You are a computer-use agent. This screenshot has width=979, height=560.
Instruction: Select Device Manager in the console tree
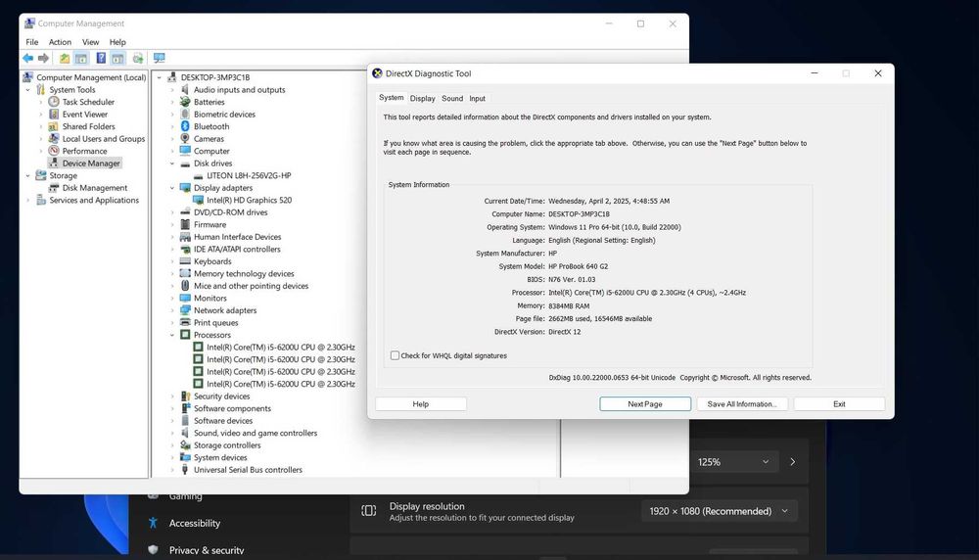90,163
